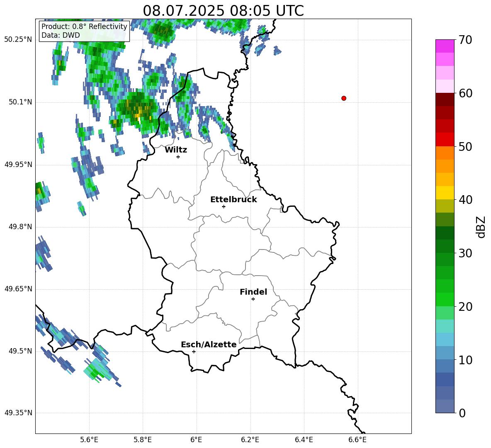Select the Esch/Alzette city label
The height and width of the screenshot is (448, 491).
pyautogui.click(x=209, y=345)
